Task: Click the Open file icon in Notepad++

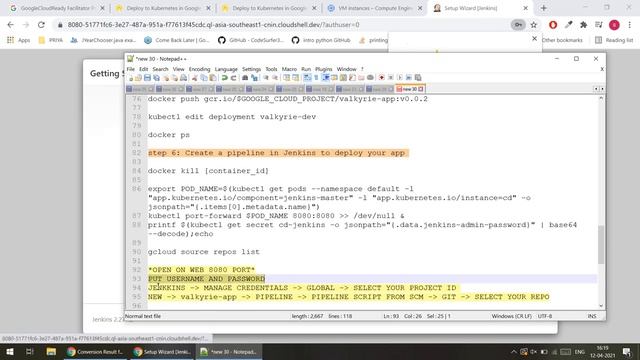Action: tap(138, 78)
